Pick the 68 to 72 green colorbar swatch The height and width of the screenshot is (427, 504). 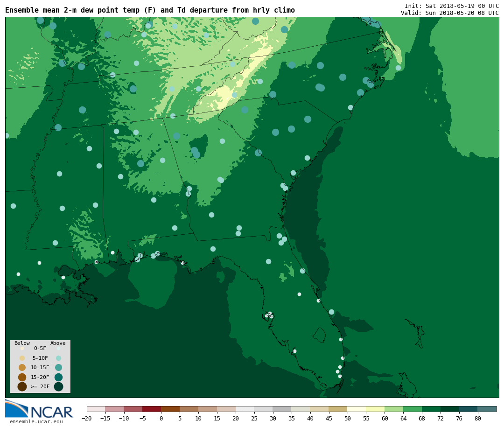[431, 409]
